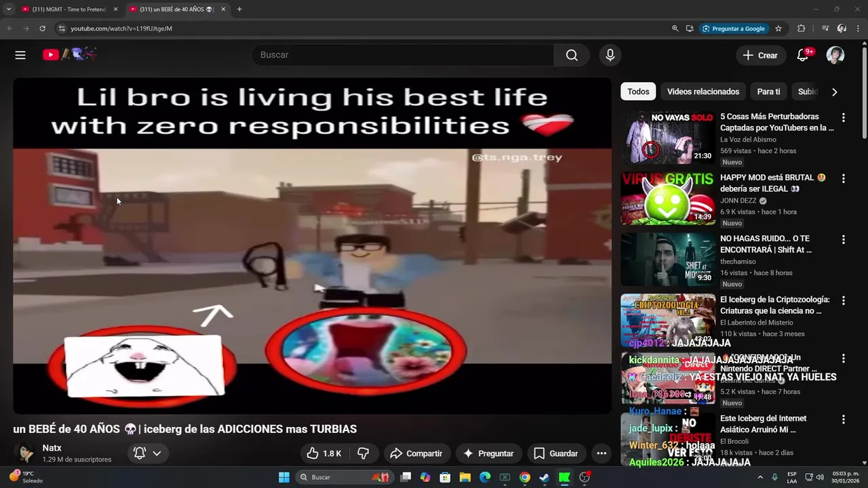Open the Natx channel name link
Screen dimensions: 868x488
coord(52,448)
